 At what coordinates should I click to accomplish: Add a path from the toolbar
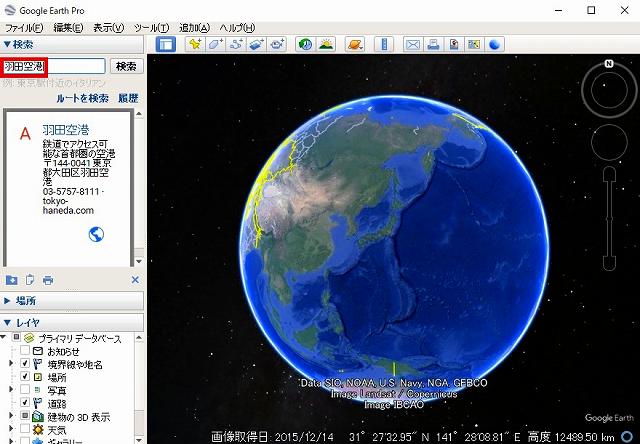click(x=236, y=44)
